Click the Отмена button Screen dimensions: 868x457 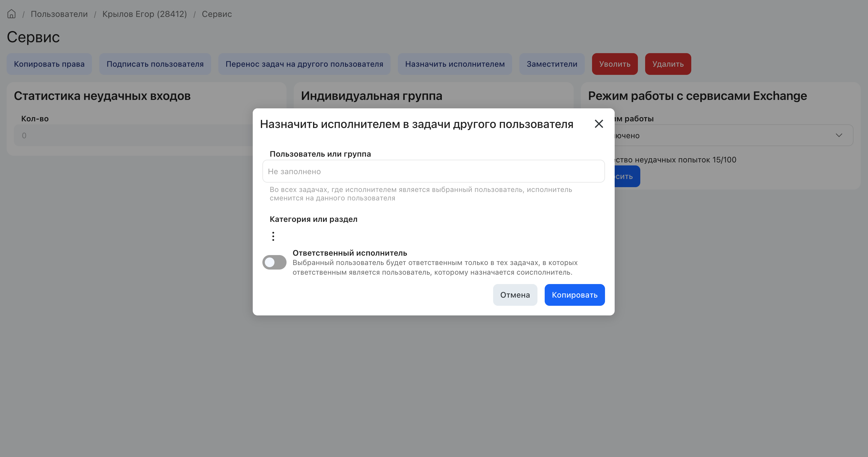point(515,295)
